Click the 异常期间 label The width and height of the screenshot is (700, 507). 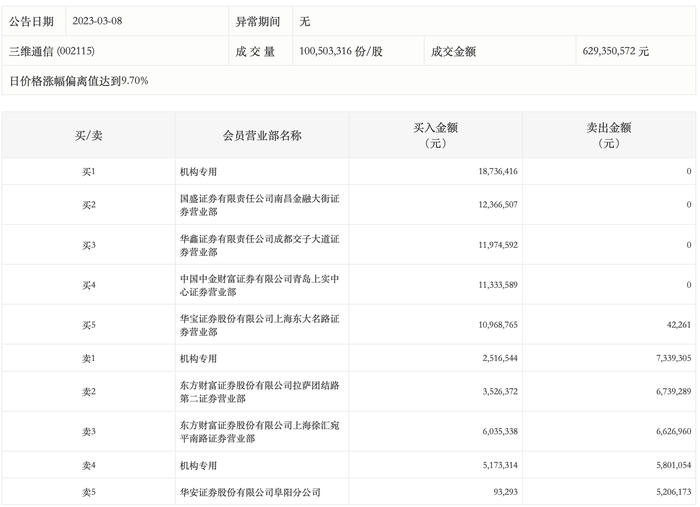pyautogui.click(x=258, y=21)
